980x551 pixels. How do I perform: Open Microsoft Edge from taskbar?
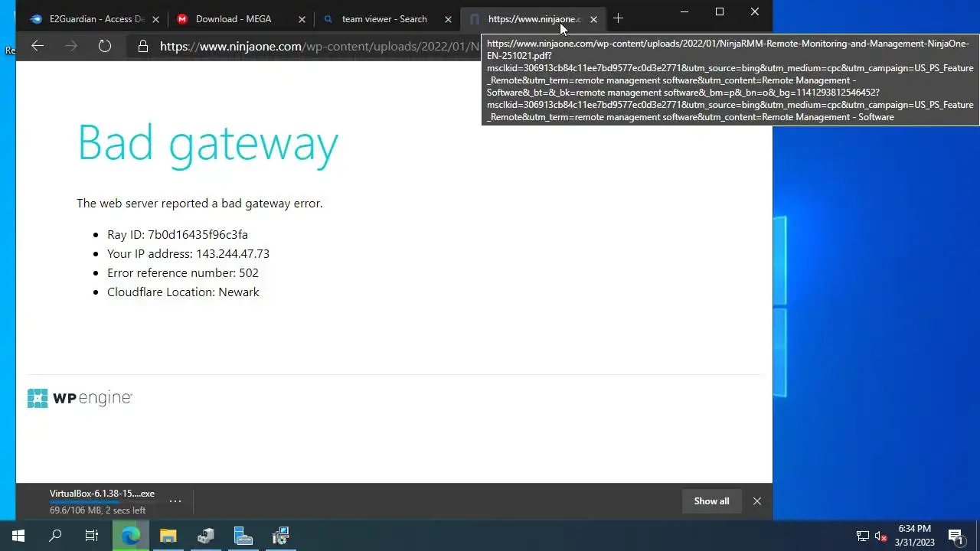point(130,536)
